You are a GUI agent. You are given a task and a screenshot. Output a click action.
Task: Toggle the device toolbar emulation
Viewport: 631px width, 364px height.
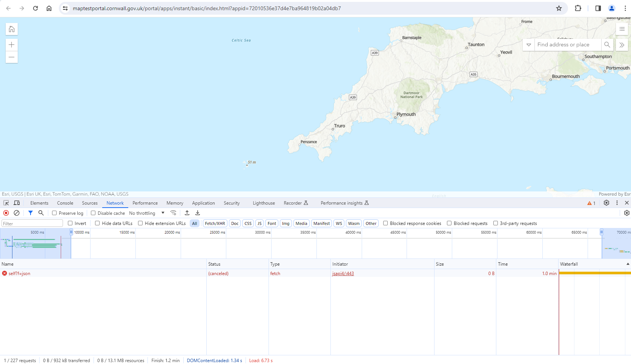[x=17, y=203]
